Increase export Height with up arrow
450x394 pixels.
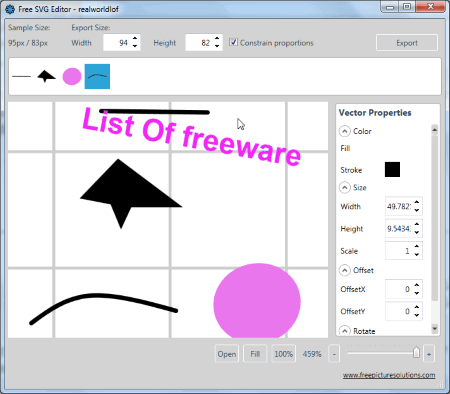(x=217, y=39)
